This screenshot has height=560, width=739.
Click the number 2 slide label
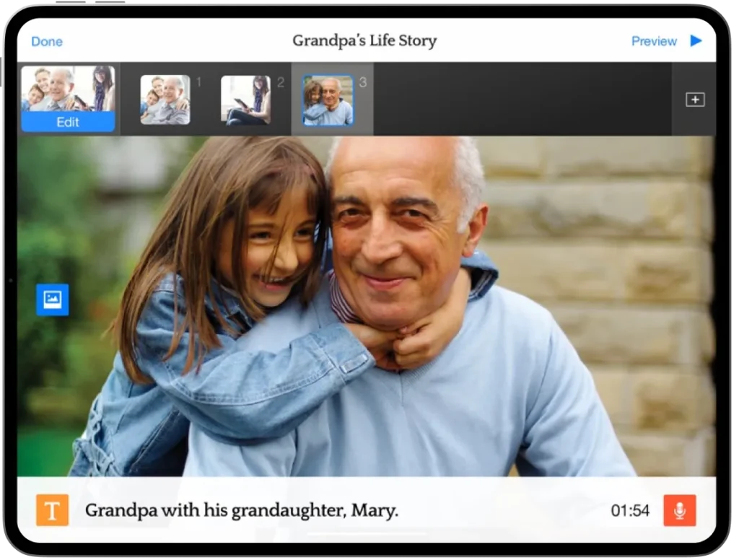[281, 82]
